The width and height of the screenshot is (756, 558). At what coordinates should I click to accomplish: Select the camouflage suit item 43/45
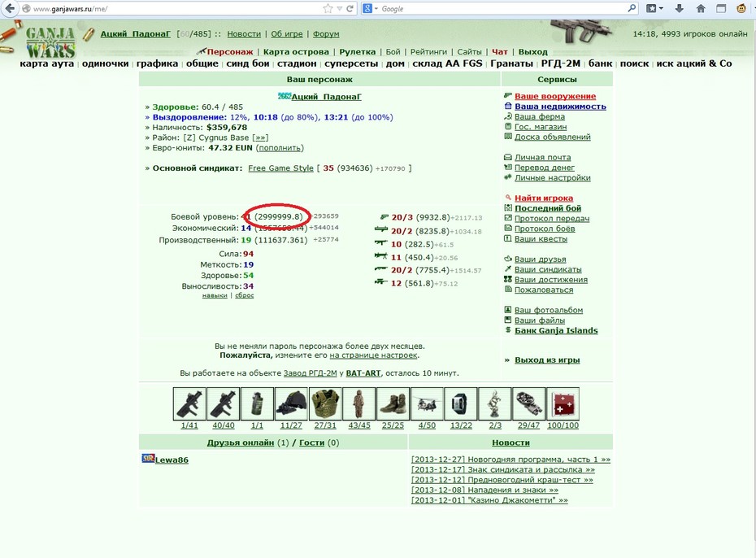point(358,403)
